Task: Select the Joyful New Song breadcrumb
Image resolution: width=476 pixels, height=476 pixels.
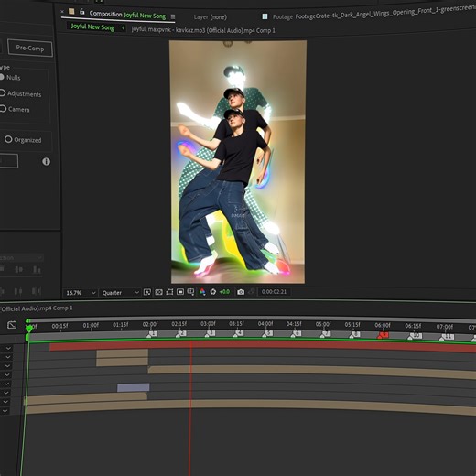Action: (92, 27)
